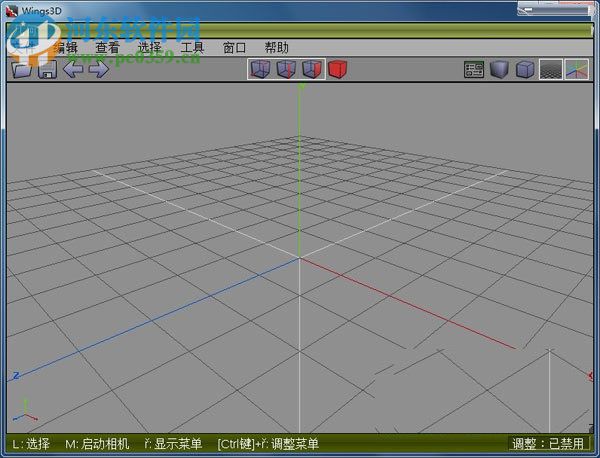Image resolution: width=600 pixels, height=458 pixels.
Task: Select edge selection mode cube
Action: tap(286, 69)
